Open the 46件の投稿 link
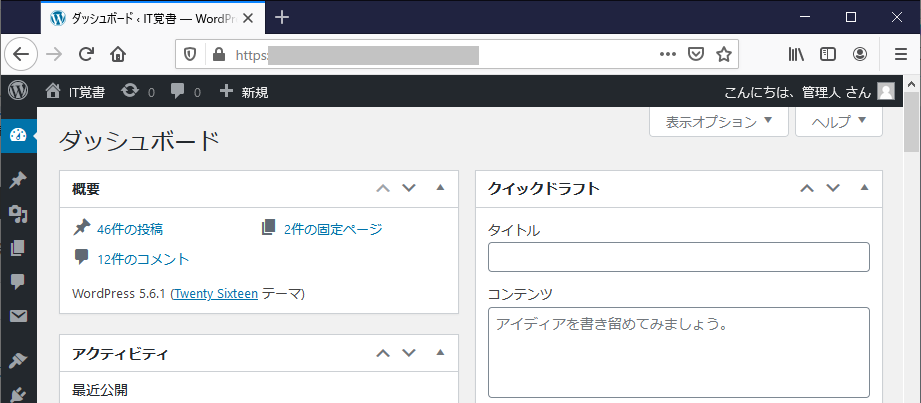 (129, 229)
